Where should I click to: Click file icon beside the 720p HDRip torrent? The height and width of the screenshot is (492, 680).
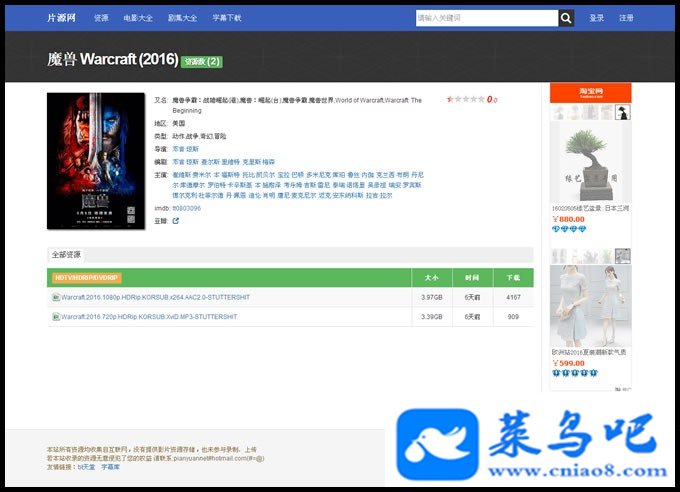point(56,317)
